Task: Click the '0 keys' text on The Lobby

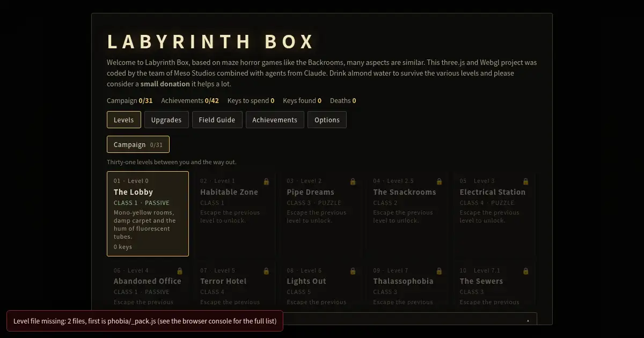Action: (123, 247)
